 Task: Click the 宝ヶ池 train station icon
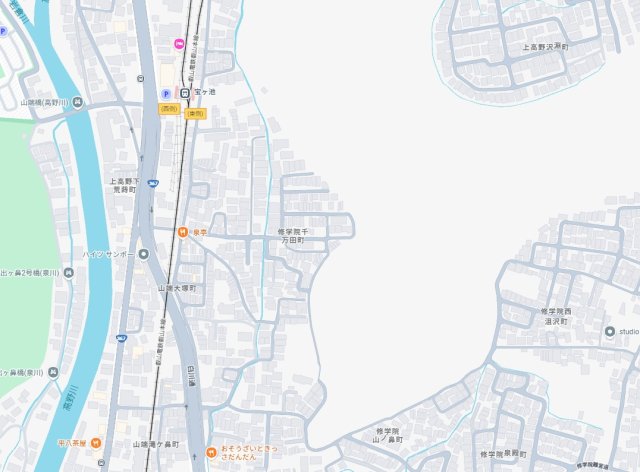(x=185, y=93)
